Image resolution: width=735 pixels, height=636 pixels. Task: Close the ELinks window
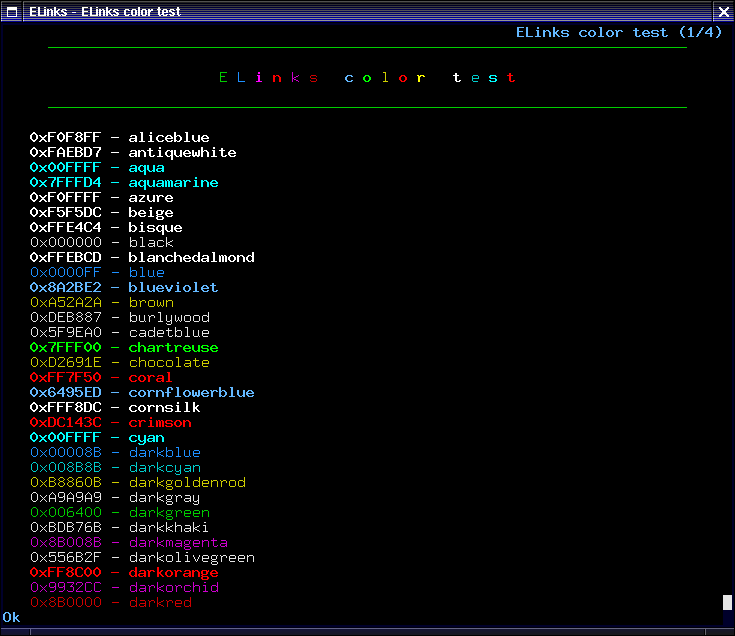724,12
